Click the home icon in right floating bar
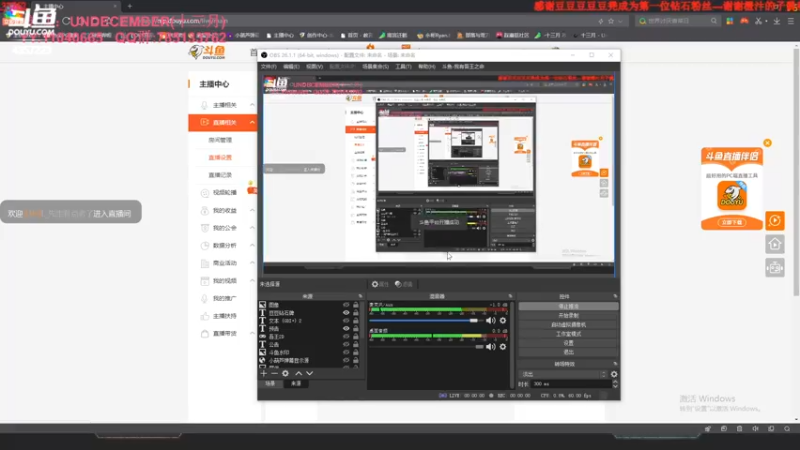The image size is (800, 450). [x=774, y=244]
